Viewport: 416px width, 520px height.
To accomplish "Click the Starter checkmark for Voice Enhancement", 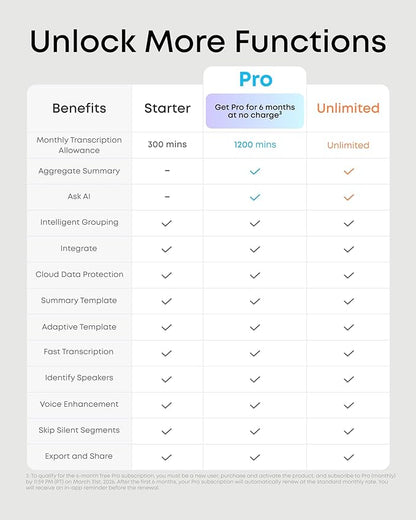I will (x=167, y=405).
